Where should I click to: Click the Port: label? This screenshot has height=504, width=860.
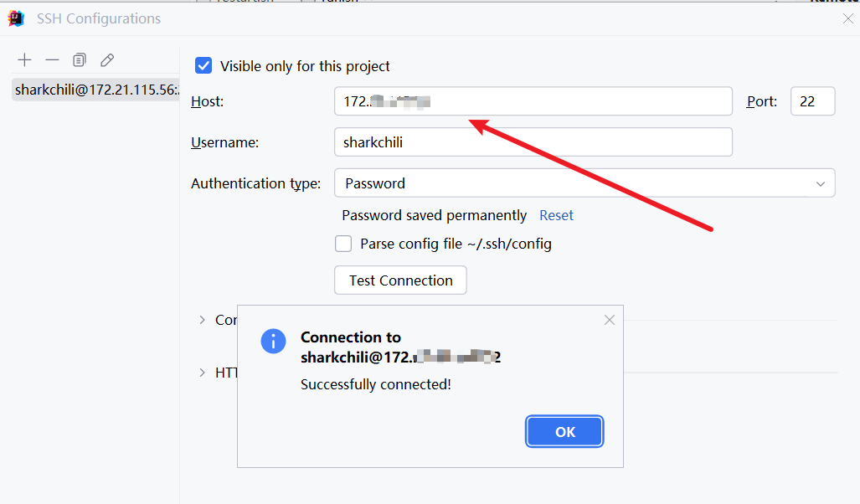click(x=762, y=101)
